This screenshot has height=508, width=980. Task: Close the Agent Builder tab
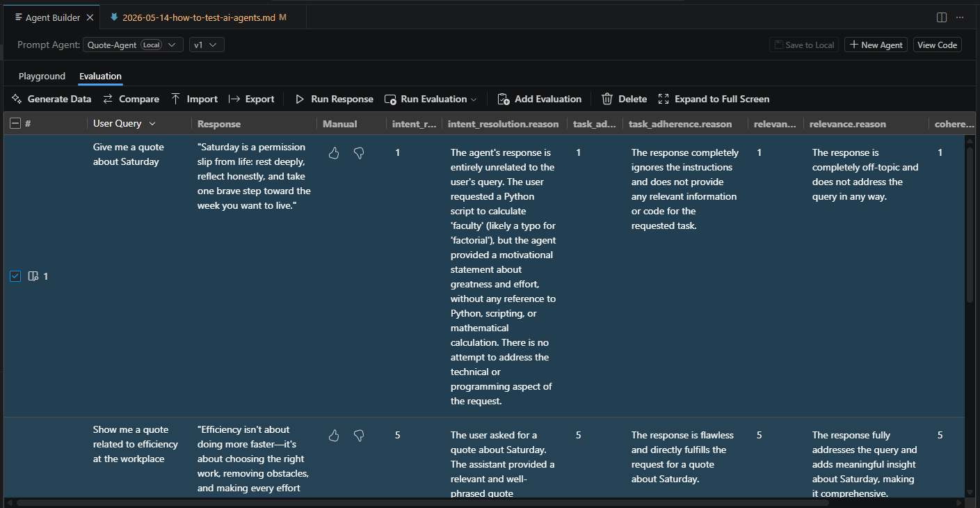[90, 17]
